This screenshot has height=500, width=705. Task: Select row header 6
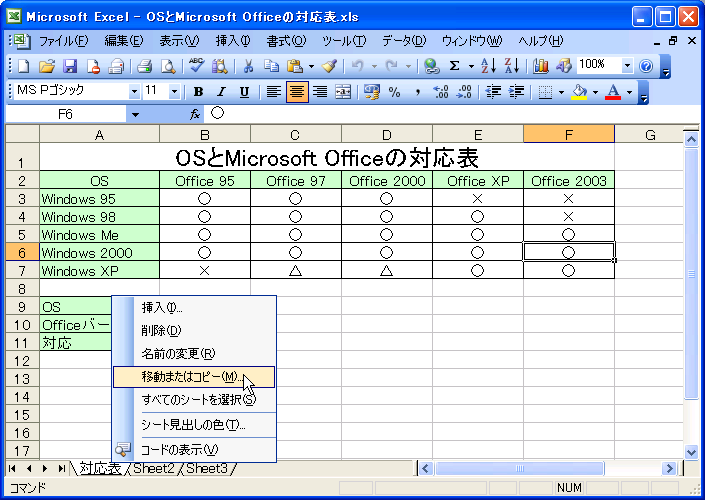[x=22, y=253]
